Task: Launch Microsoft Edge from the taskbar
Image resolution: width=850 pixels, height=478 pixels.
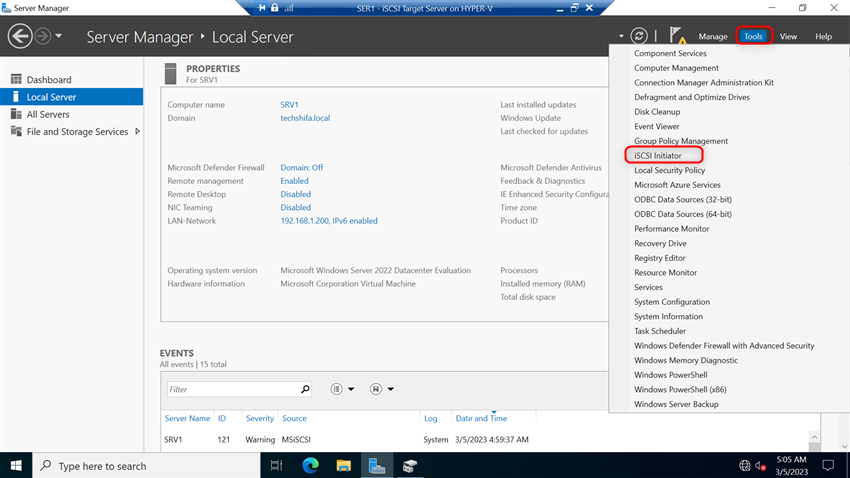Action: pos(310,466)
